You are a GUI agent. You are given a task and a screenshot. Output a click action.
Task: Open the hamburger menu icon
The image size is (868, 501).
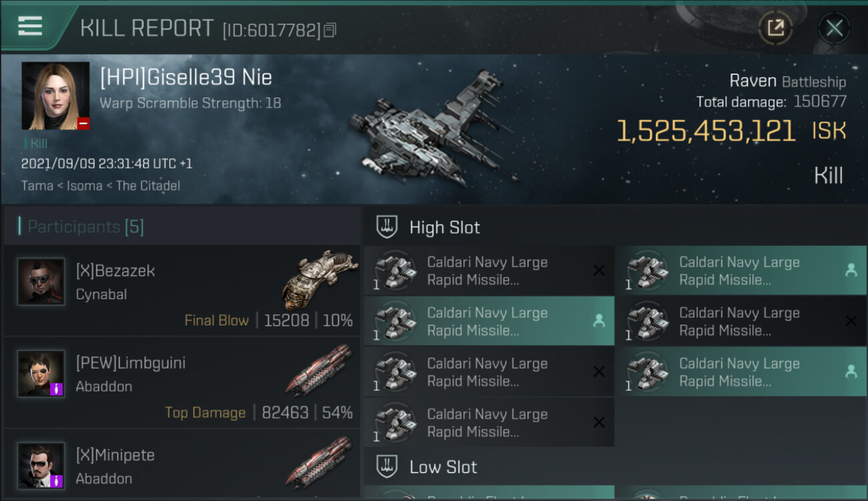30,27
